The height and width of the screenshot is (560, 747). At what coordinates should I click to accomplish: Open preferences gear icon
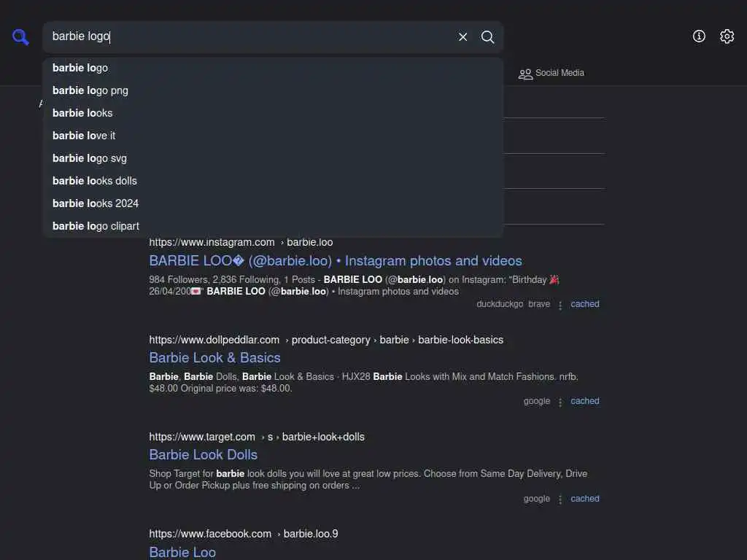coord(727,36)
